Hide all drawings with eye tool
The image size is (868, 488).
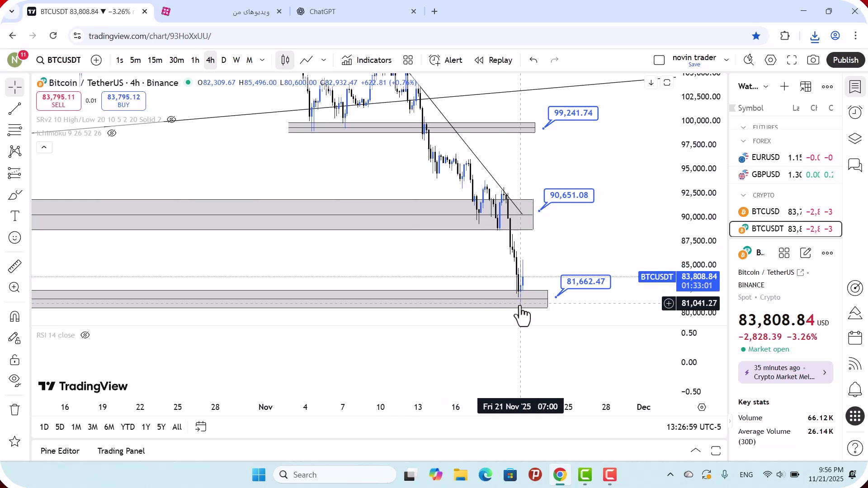(15, 381)
